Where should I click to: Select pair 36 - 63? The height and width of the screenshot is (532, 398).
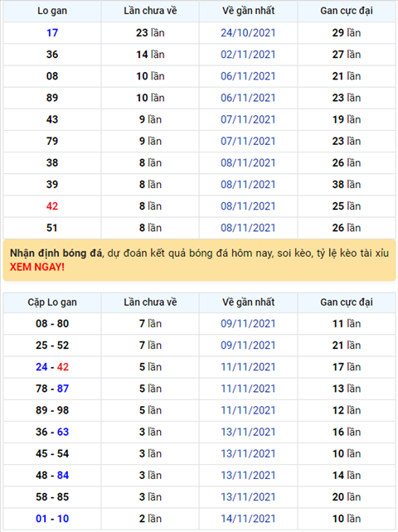pos(52,433)
